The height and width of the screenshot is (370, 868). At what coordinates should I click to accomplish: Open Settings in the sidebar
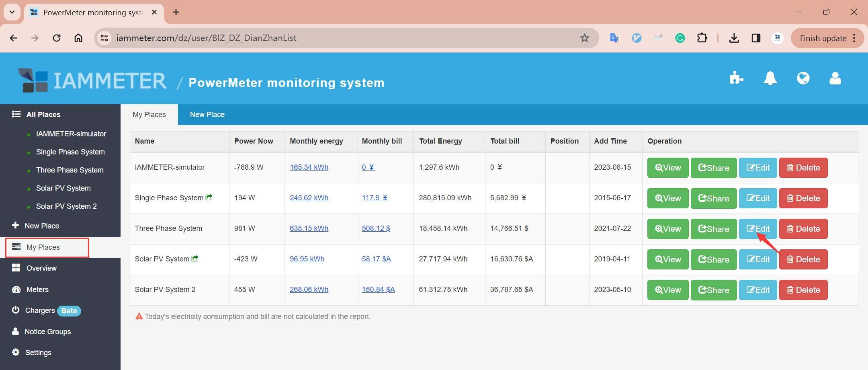(38, 353)
